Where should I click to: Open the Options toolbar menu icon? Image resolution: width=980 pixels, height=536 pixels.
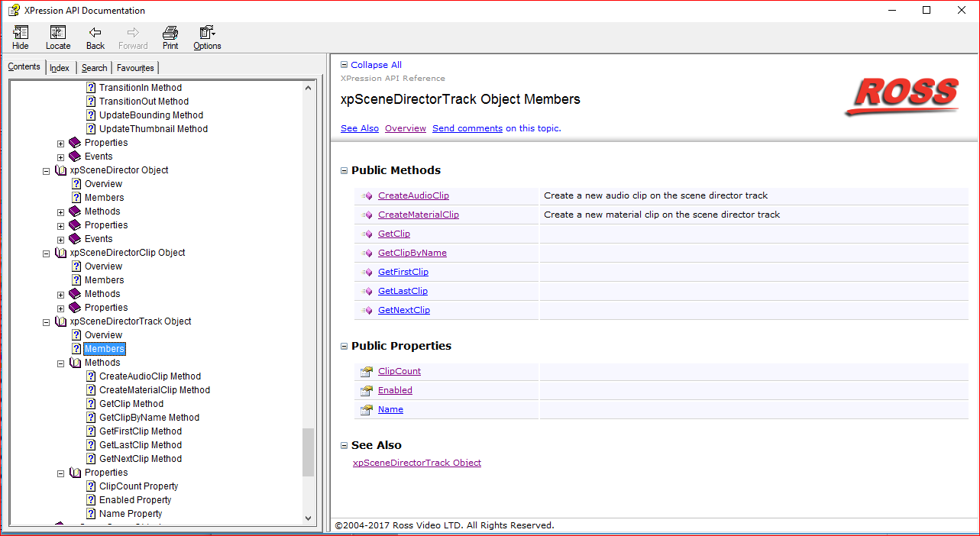[x=207, y=33]
